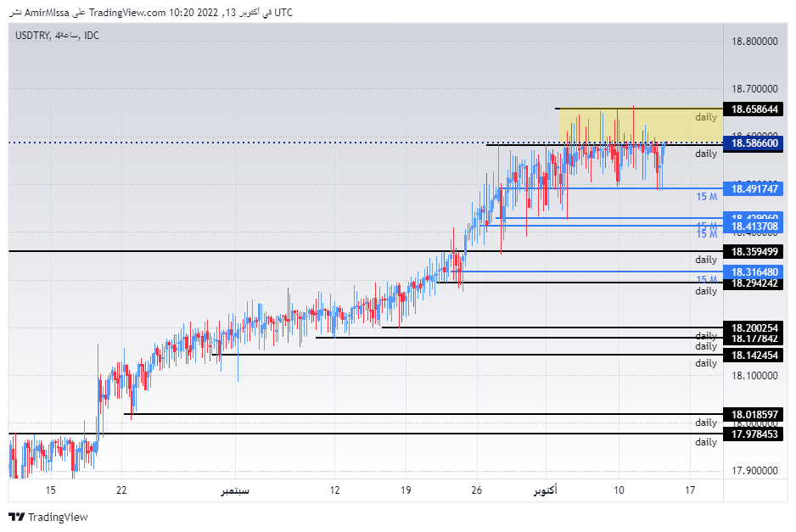Select the 18.413708 blue price label
Viewport: 796px width, 532px height.
pos(754,227)
